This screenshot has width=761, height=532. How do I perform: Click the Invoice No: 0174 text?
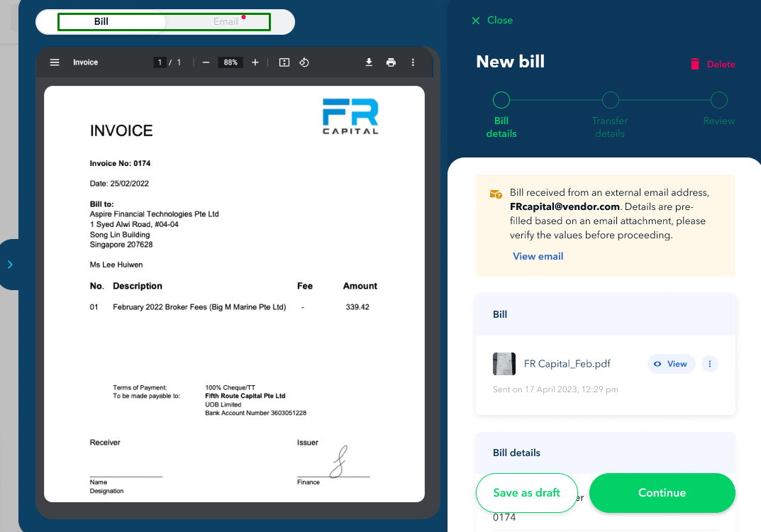tap(120, 164)
